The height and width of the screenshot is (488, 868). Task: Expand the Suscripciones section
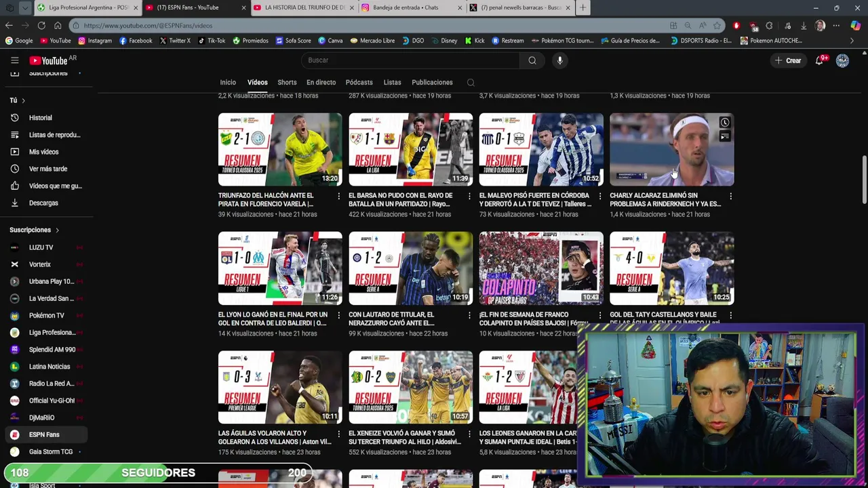tap(35, 230)
